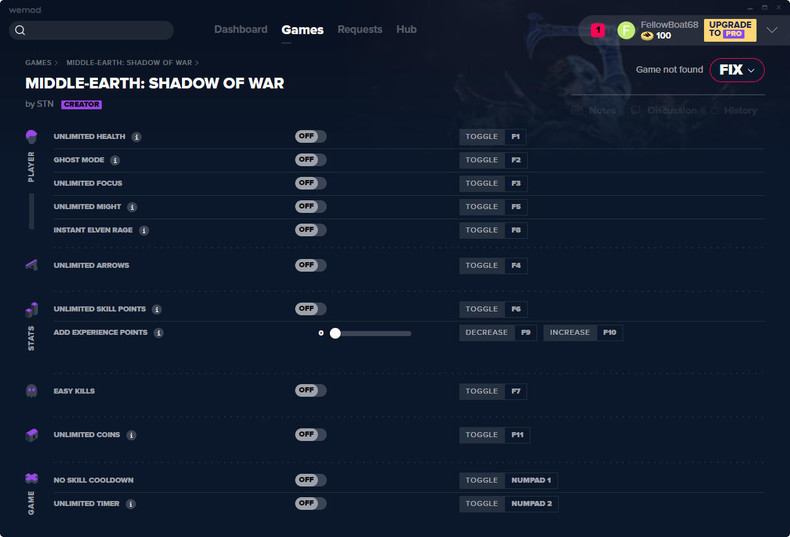Toggle Ghost Mode switch
The height and width of the screenshot is (537, 790).
tap(310, 160)
